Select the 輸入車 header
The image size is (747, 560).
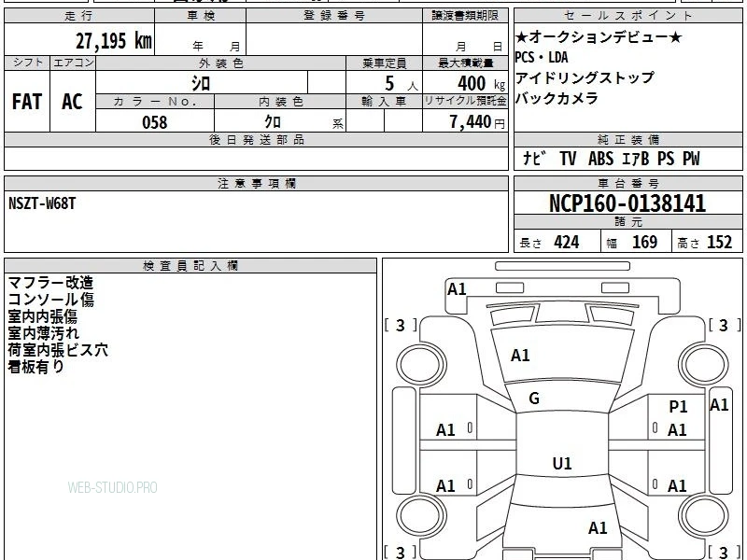click(x=385, y=102)
